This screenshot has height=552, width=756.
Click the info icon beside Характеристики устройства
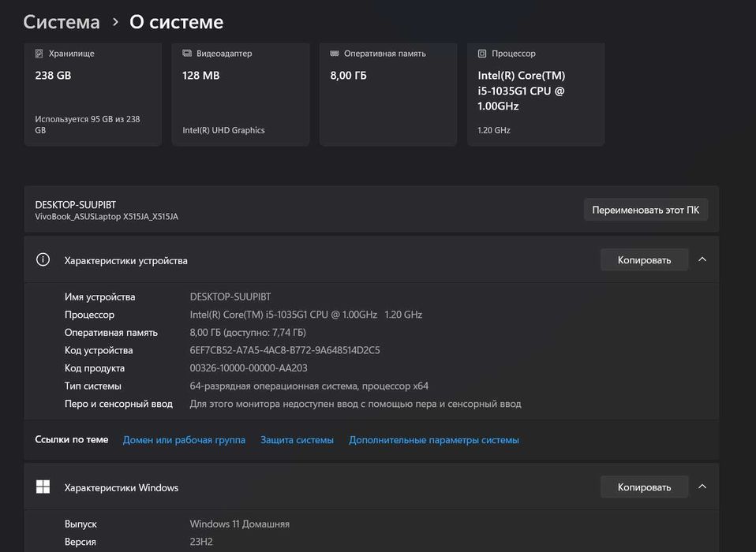click(43, 260)
